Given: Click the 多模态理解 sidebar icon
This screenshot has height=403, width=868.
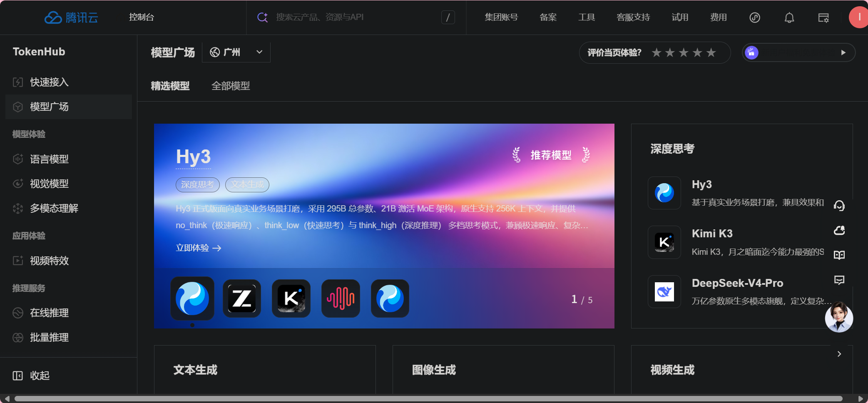Looking at the screenshot, I should (x=18, y=208).
